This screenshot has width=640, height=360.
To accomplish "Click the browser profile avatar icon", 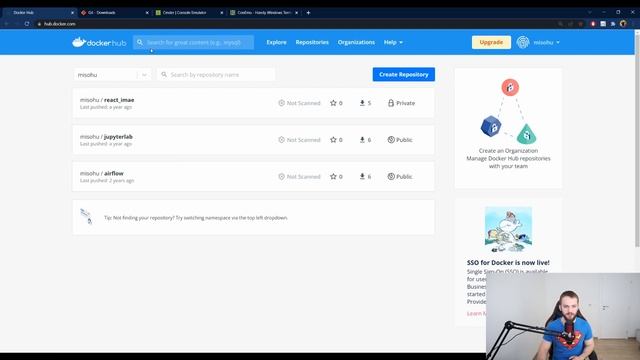I will [623, 24].
